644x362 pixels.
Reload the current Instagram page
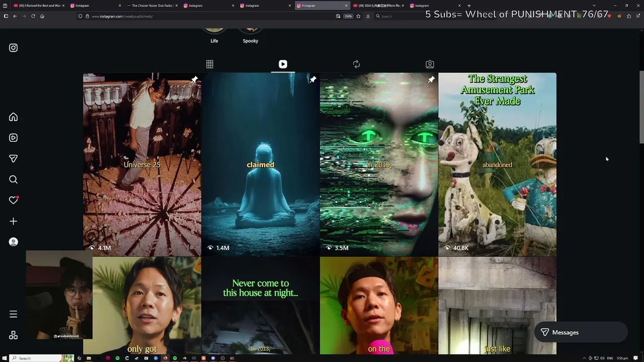(33, 16)
